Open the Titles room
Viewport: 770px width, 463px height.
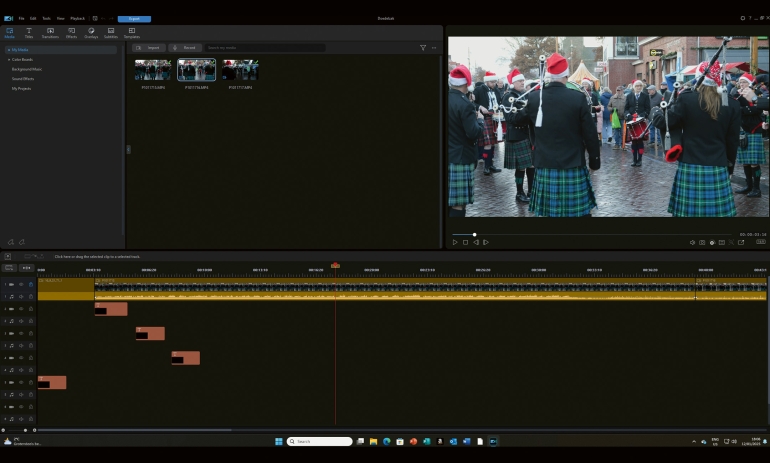pos(29,32)
